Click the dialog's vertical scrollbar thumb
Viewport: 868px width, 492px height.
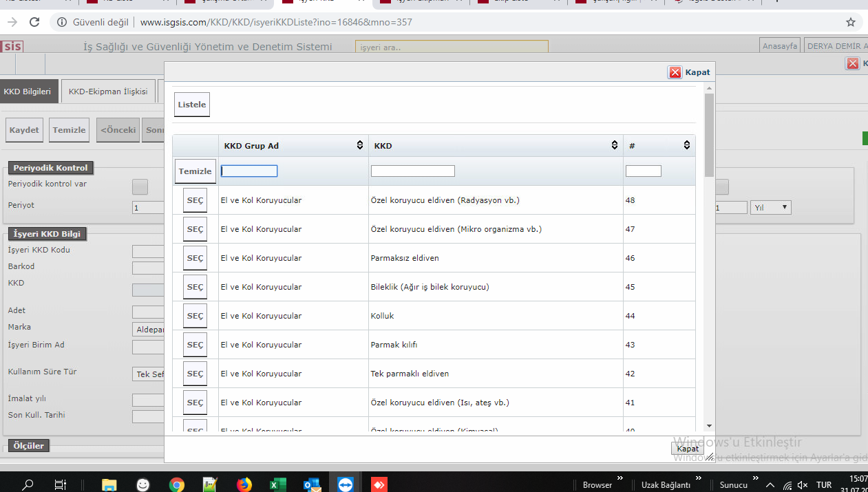pyautogui.click(x=709, y=134)
